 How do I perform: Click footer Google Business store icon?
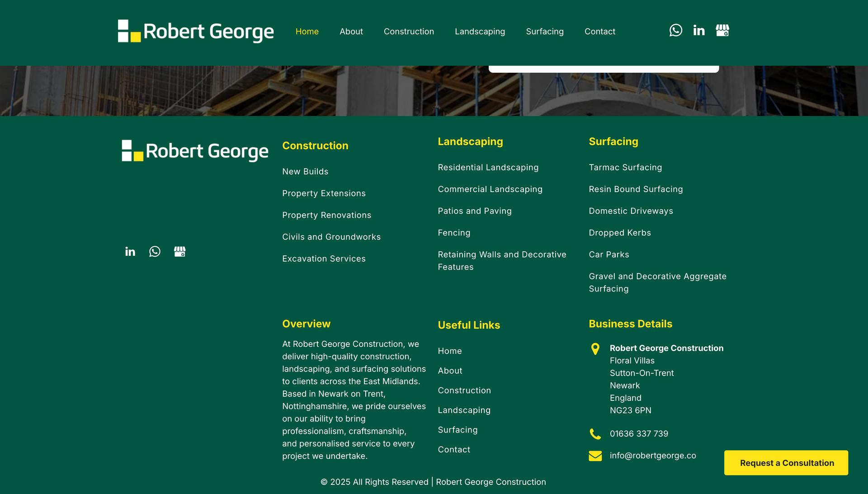click(x=179, y=251)
